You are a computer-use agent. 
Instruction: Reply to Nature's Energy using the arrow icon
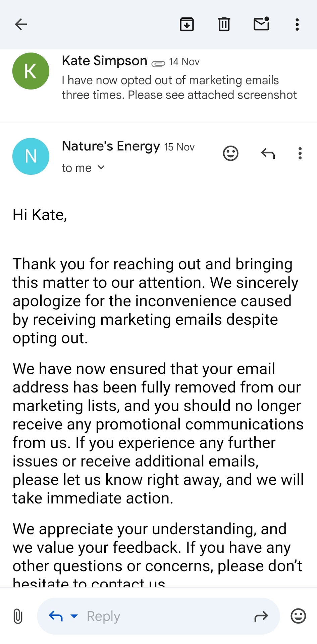pyautogui.click(x=268, y=154)
